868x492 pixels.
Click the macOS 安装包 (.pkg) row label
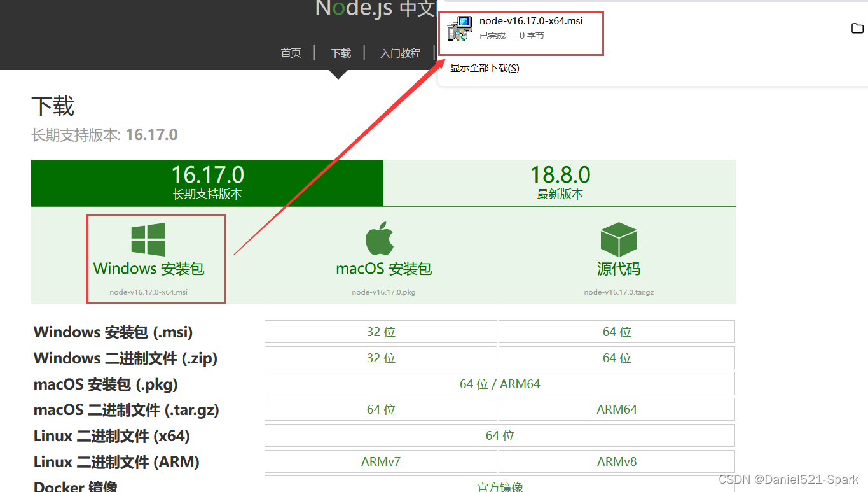coord(106,384)
